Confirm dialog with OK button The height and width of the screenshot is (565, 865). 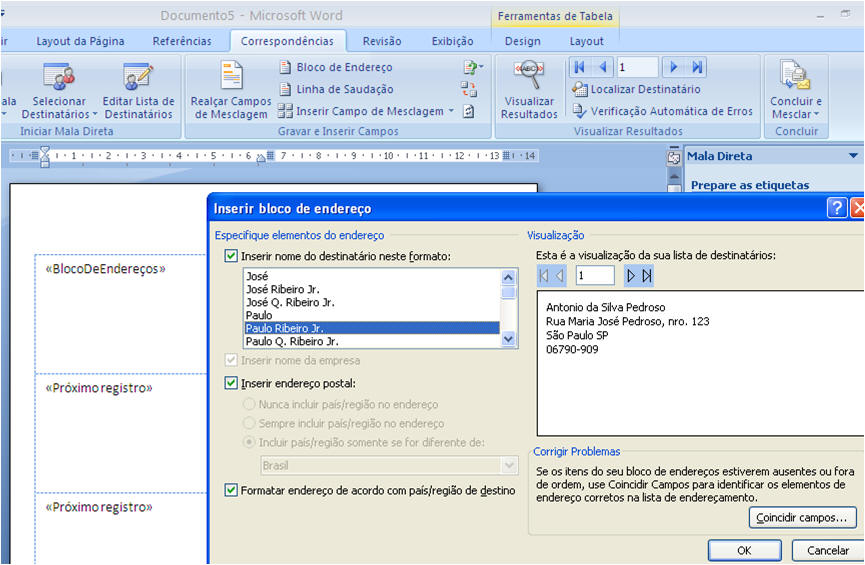(744, 551)
